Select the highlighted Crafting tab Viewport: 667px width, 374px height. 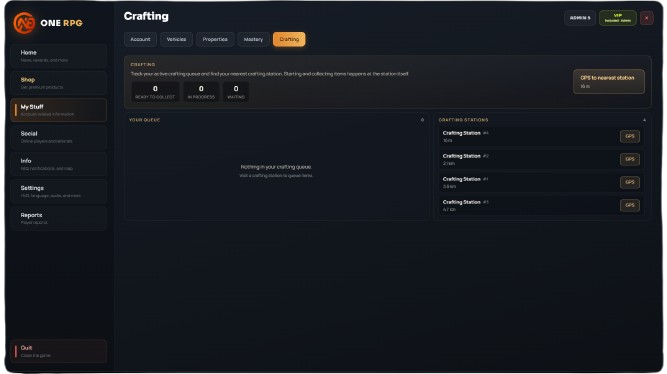tap(289, 39)
